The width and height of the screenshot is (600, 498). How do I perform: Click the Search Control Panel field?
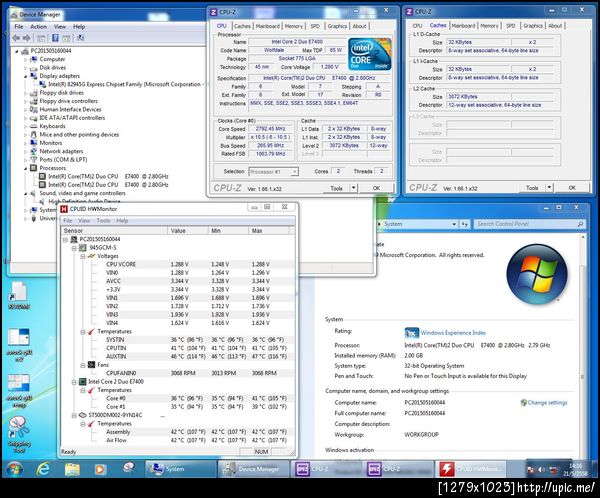(530, 224)
